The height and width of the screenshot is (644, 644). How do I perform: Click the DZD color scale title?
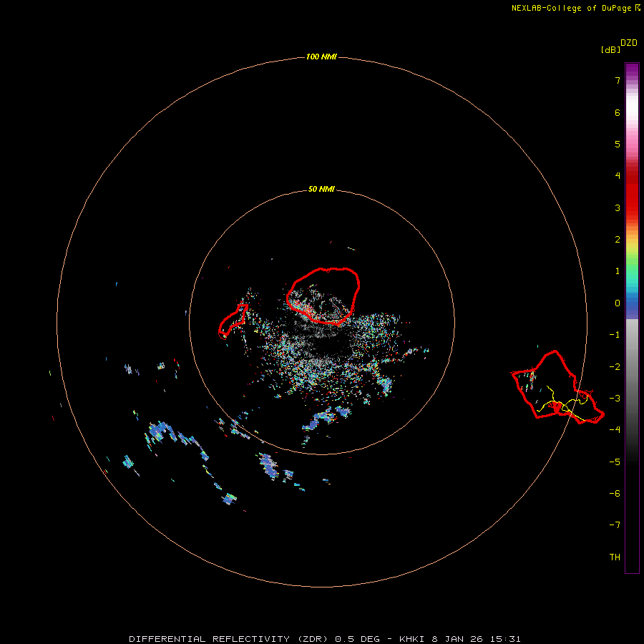[x=629, y=43]
